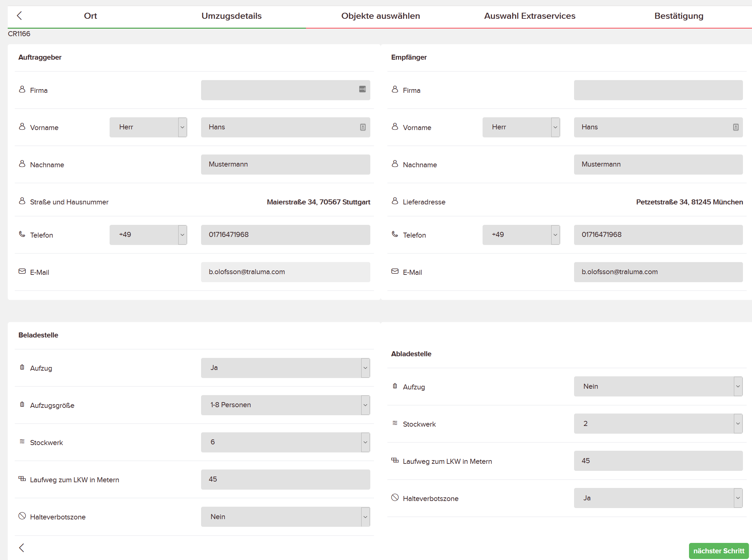Open the Empfänger salutation dropdown showing Herr
This screenshot has height=560, width=752.
(x=521, y=127)
